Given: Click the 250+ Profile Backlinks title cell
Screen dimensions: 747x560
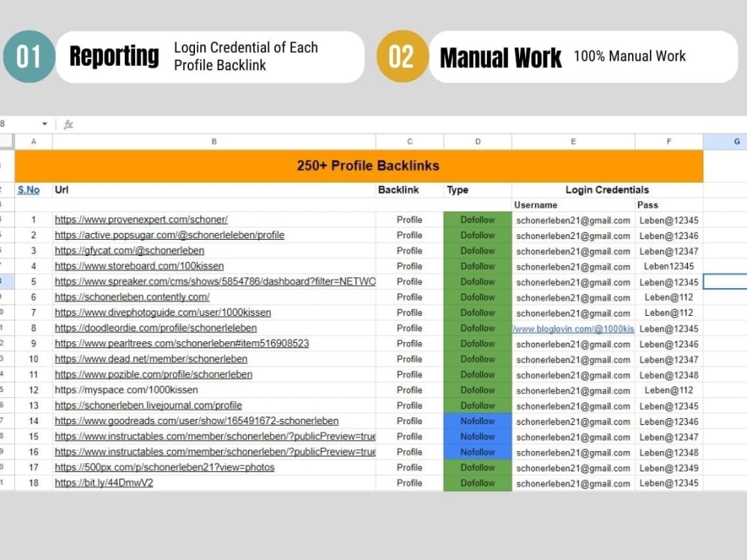Looking at the screenshot, I should 359,166.
